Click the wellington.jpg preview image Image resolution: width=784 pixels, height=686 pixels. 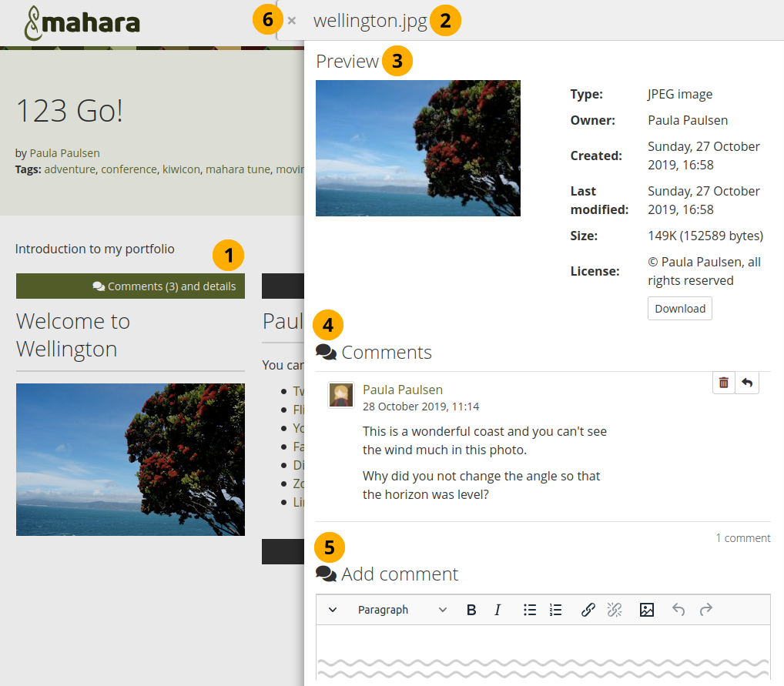(x=417, y=149)
